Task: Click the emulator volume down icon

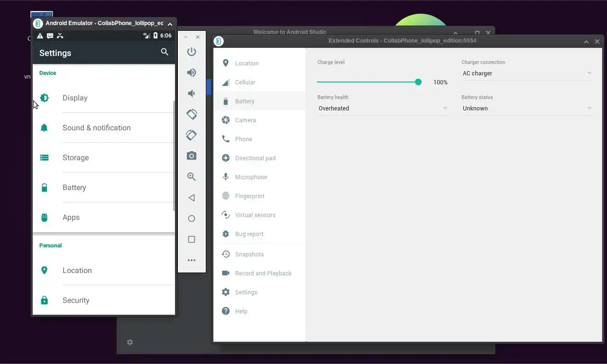Action: 192,93
